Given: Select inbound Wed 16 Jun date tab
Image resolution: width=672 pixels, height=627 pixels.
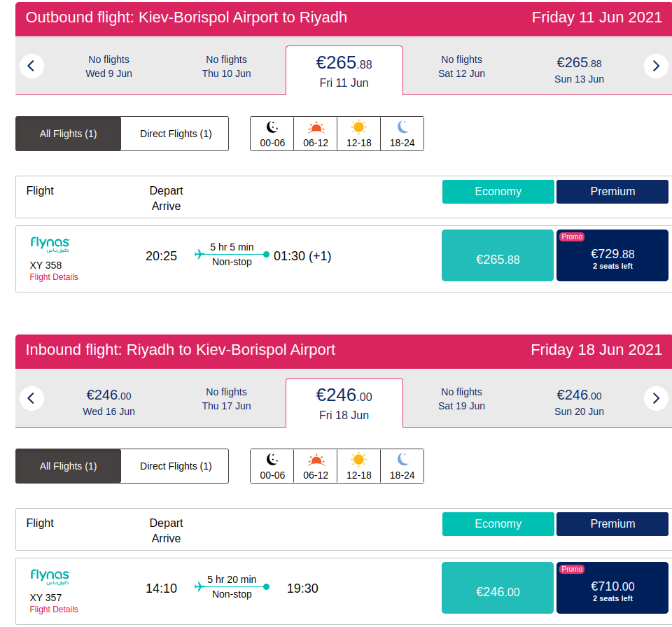Looking at the screenshot, I should coord(108,402).
